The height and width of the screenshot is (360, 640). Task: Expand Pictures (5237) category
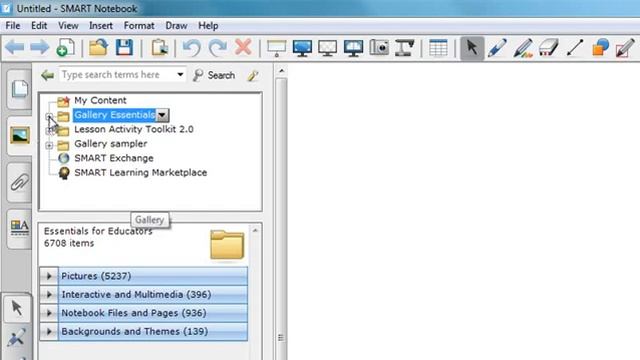tap(49, 276)
